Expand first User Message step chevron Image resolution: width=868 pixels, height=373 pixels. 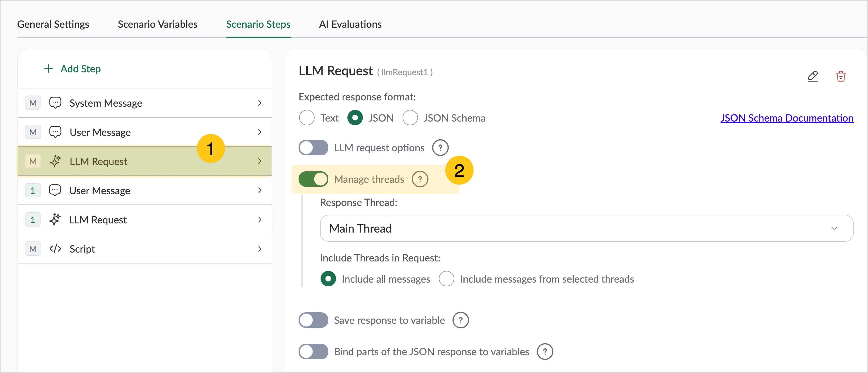click(x=259, y=132)
